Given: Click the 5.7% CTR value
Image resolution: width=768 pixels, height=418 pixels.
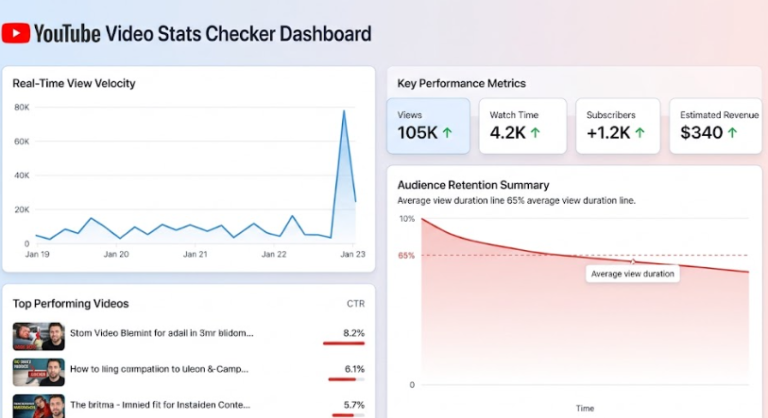Looking at the screenshot, I should 354,405.
